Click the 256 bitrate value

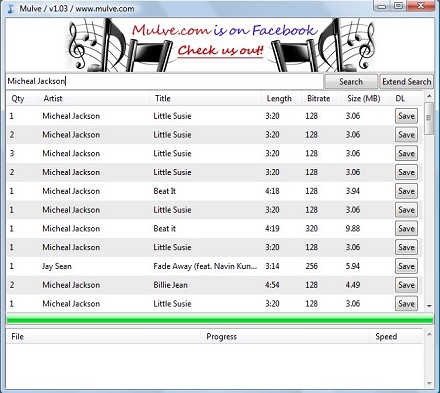311,266
